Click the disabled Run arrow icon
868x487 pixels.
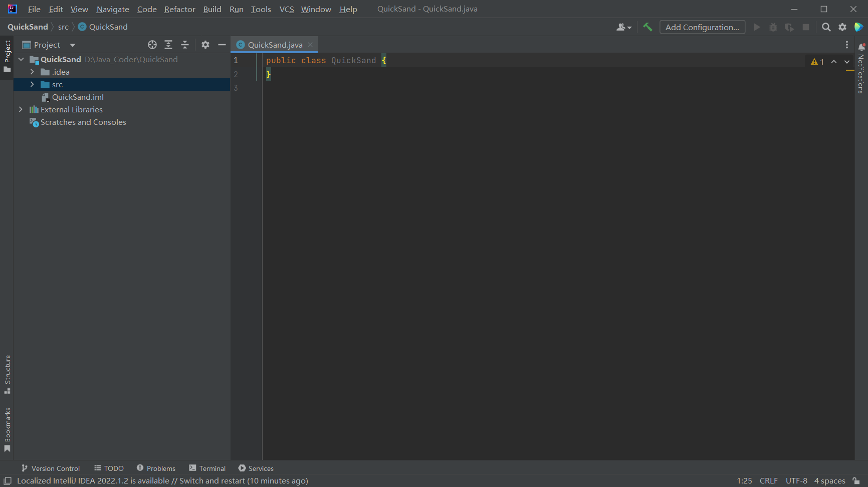[757, 27]
